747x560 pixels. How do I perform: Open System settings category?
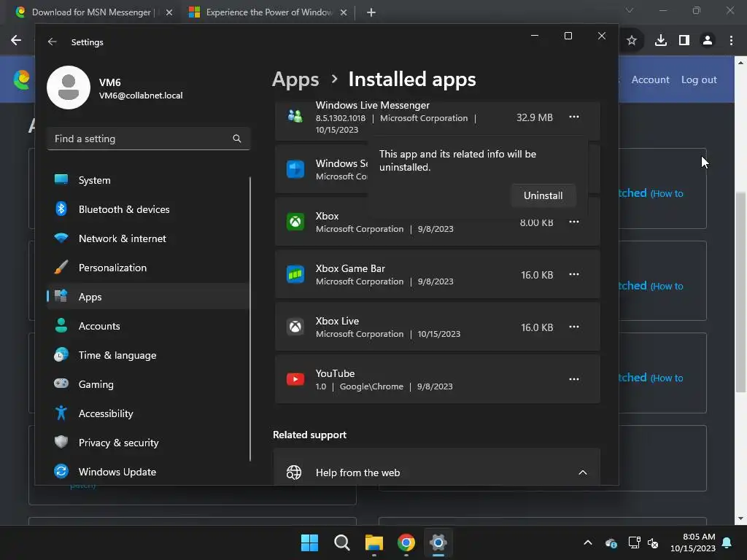[149, 180]
